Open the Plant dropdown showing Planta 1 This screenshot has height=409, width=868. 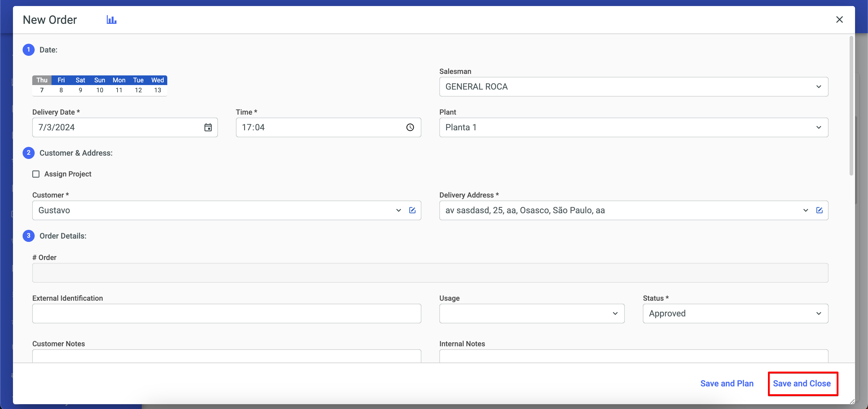point(634,127)
